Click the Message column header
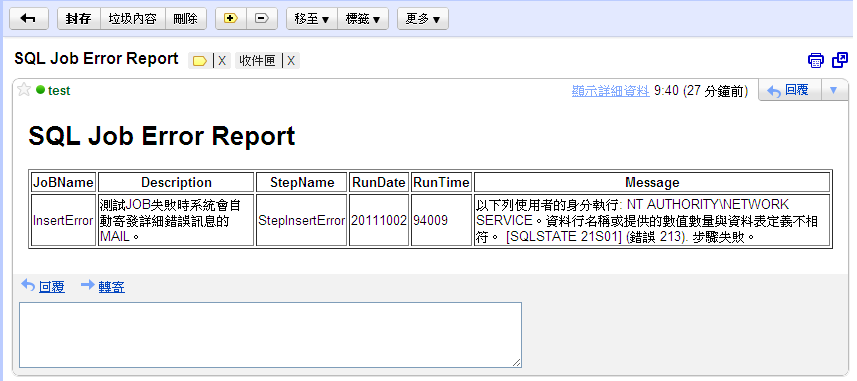Viewport: 857px width, 381px height. (x=652, y=182)
